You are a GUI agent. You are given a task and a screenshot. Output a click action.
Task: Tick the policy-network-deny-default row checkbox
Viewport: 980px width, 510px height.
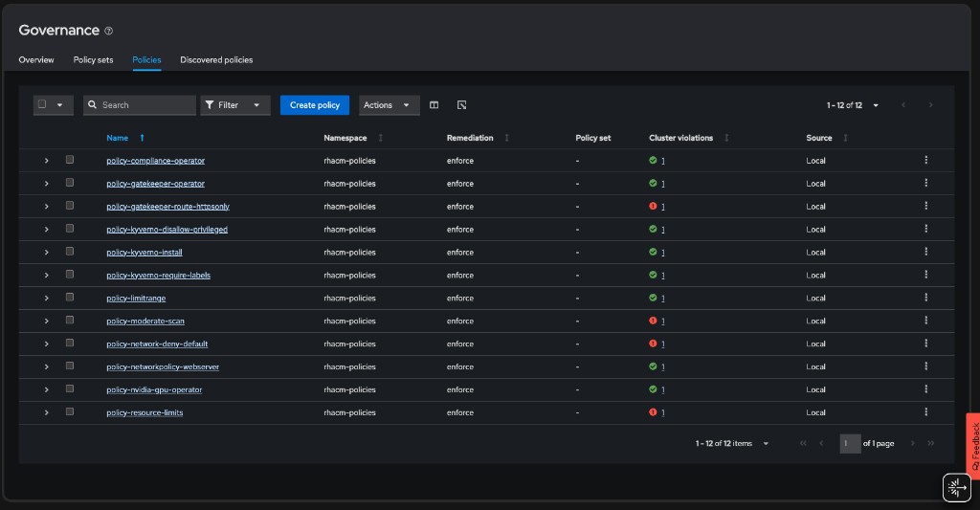[x=69, y=343]
